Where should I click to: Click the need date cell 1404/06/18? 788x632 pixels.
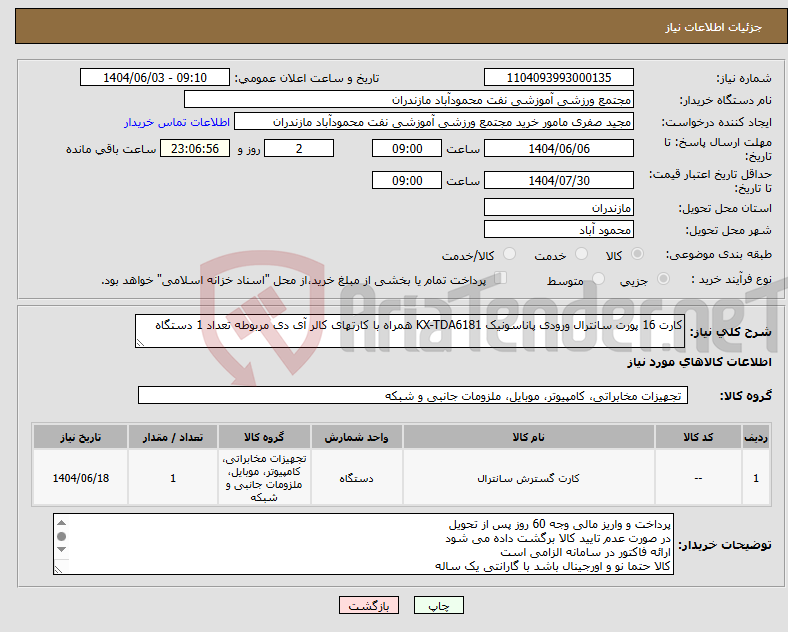(80, 477)
